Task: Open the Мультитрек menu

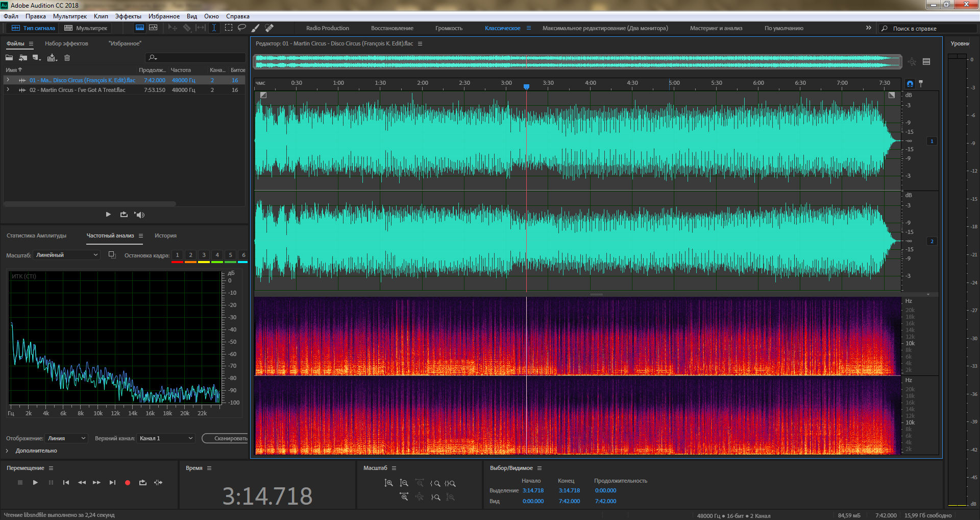Action: point(70,16)
